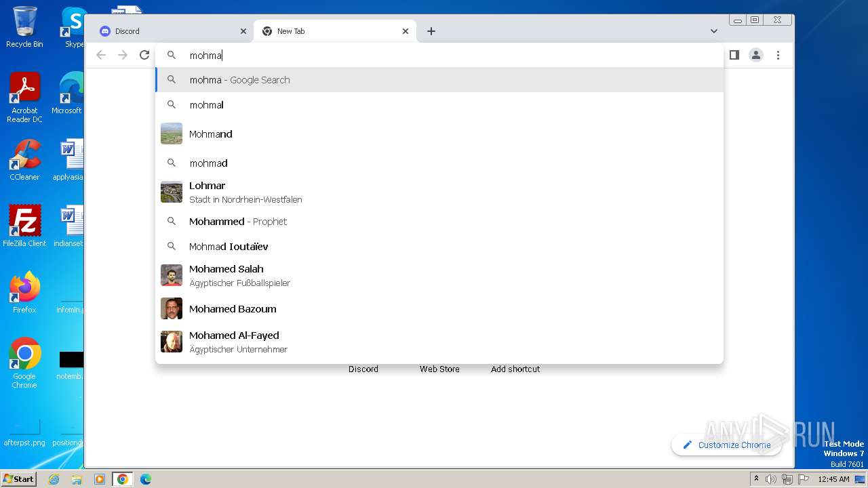Viewport: 868px width, 488px height.
Task: Click the Lohmar aerial thumbnail
Action: tap(172, 192)
